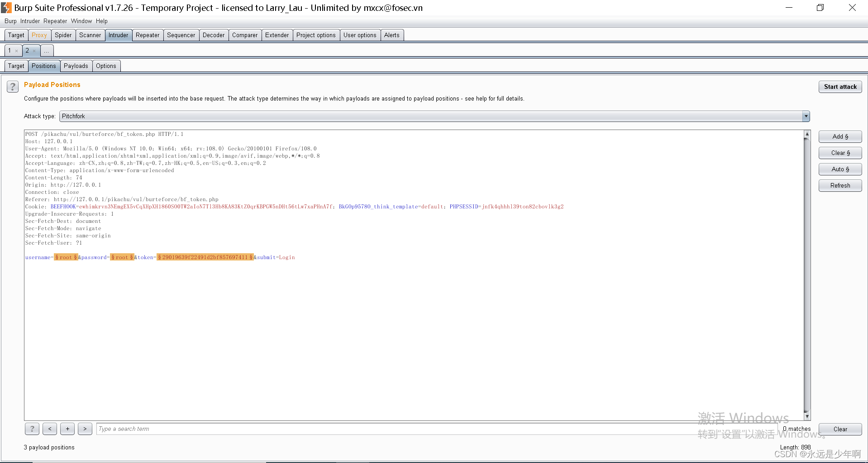This screenshot has width=868, height=463.
Task: Click the submit=Login parameter text
Action: coord(276,257)
